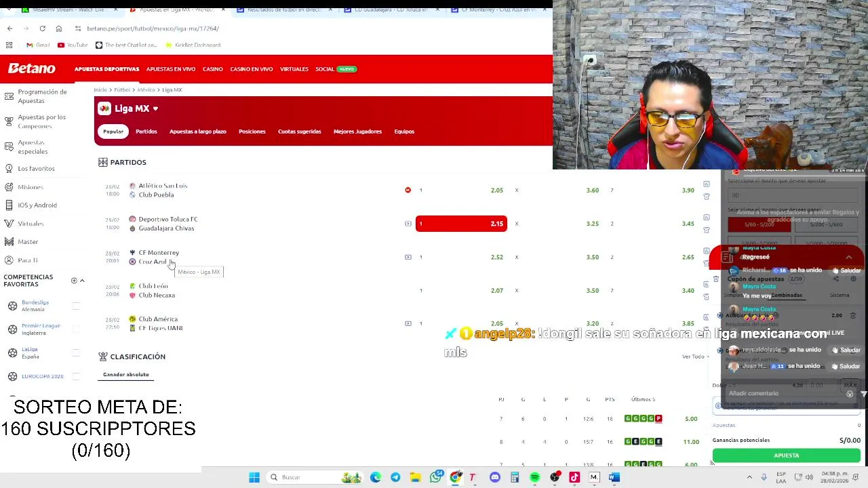This screenshot has width=868, height=488.
Task: Select the Partidos tab
Action: tap(146, 131)
